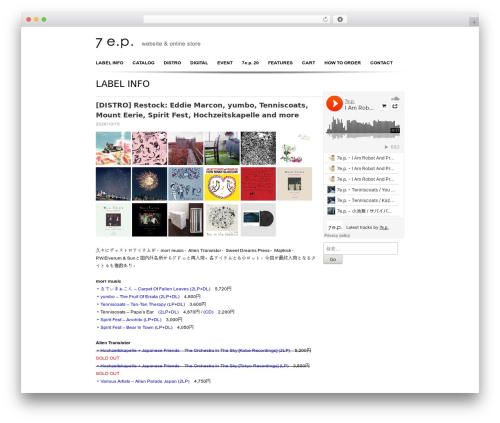Screen dimensions: 500x423
Task: Click the share icon in player
Action: 395,106
